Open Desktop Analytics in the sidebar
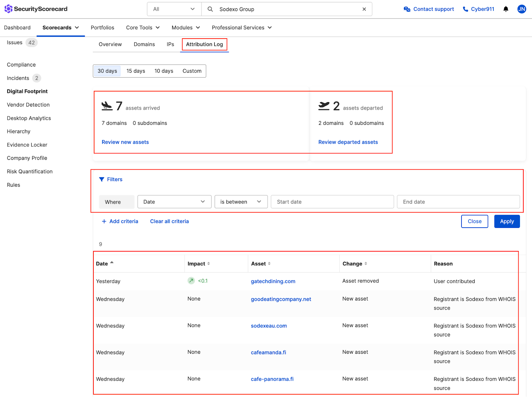Screen dimensions: 532x397 (29, 118)
